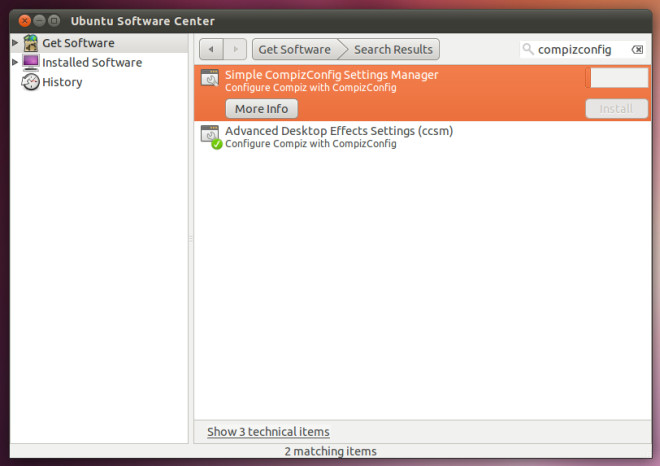Minimize the Ubuntu Software Center window

click(x=39, y=20)
